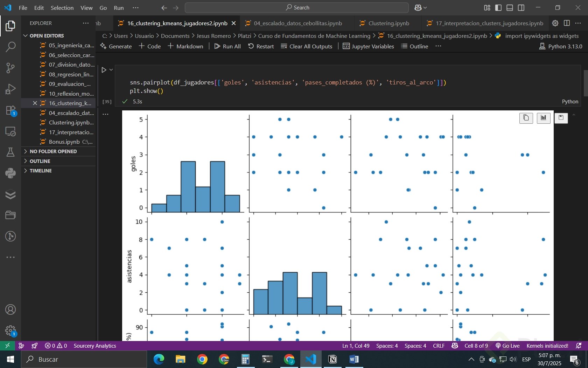Open the Selection menu

62,8
